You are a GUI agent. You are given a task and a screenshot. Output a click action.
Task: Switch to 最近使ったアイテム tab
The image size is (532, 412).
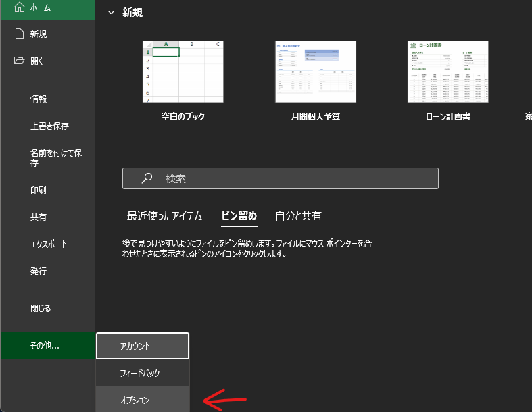tap(164, 216)
